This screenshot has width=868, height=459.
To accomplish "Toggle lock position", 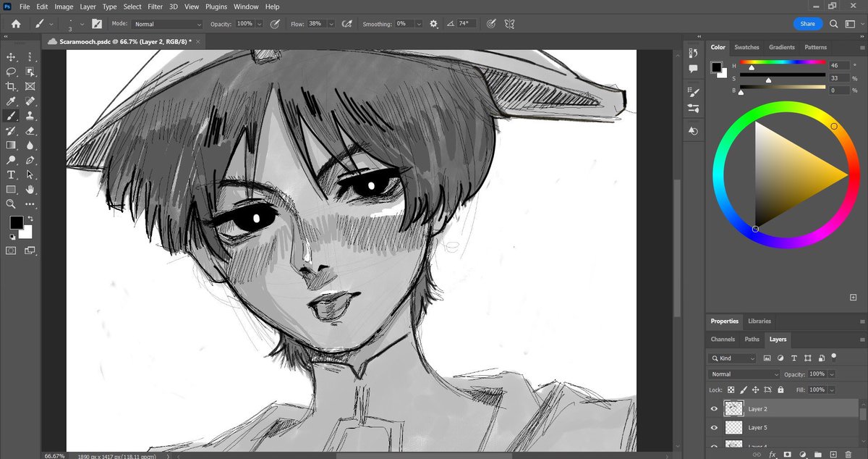I will pos(755,389).
